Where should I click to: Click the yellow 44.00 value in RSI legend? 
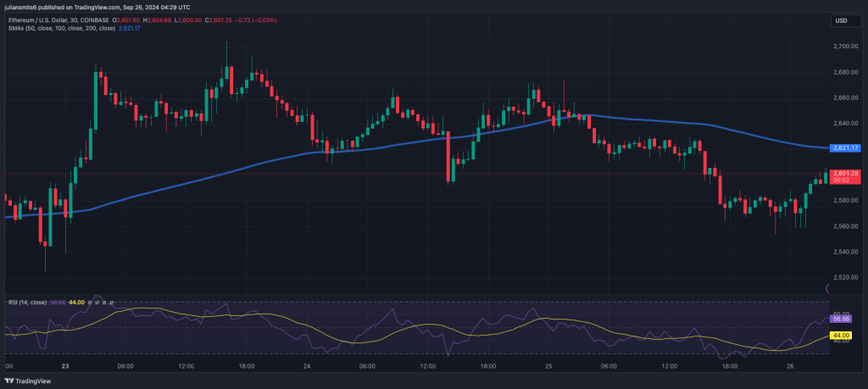coord(76,302)
